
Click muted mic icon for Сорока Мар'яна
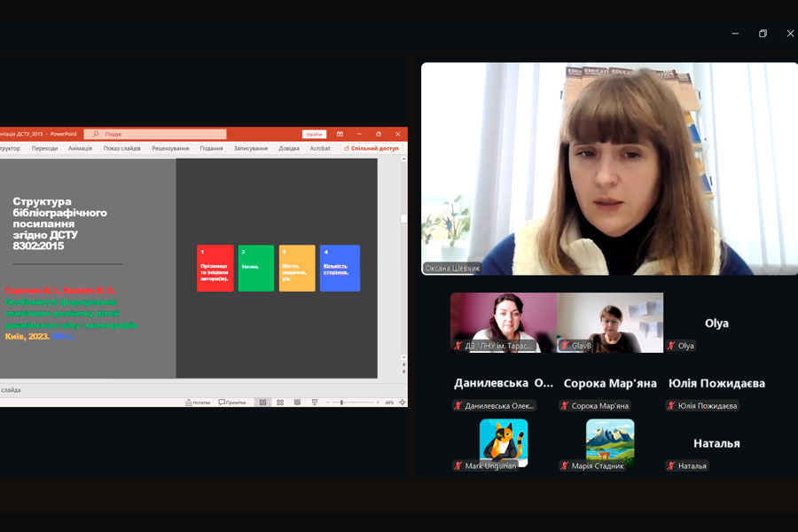pos(565,406)
